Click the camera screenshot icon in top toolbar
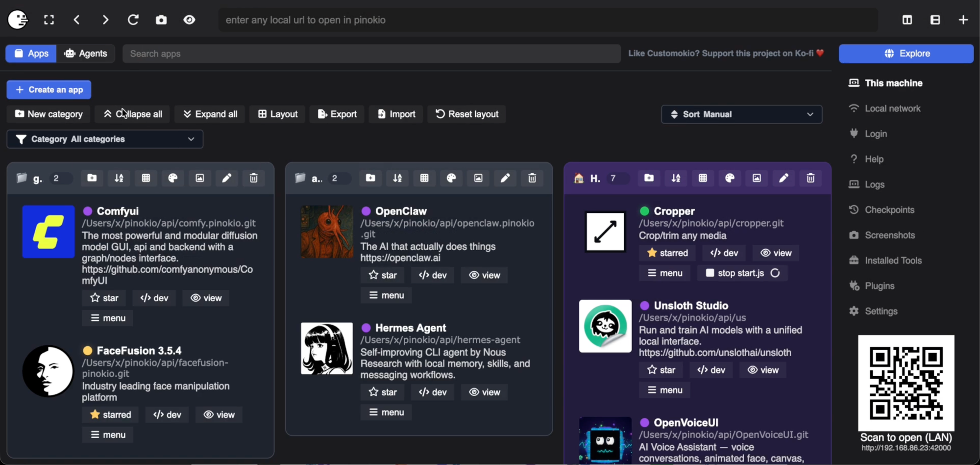 click(x=161, y=20)
